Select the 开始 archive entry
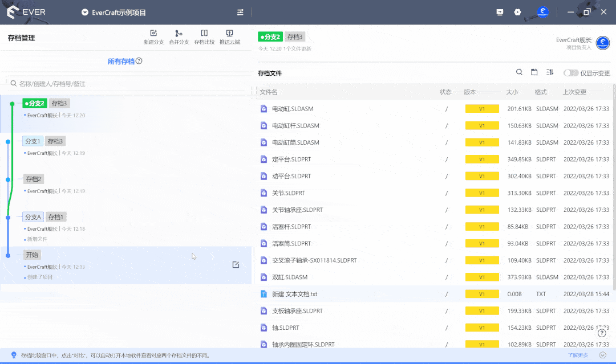The image size is (616, 364). point(125,265)
